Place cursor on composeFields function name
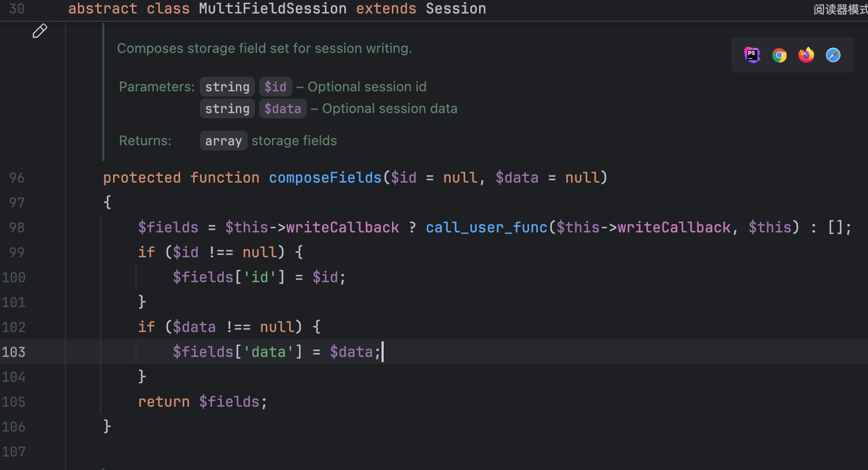This screenshot has height=470, width=868. click(x=325, y=178)
